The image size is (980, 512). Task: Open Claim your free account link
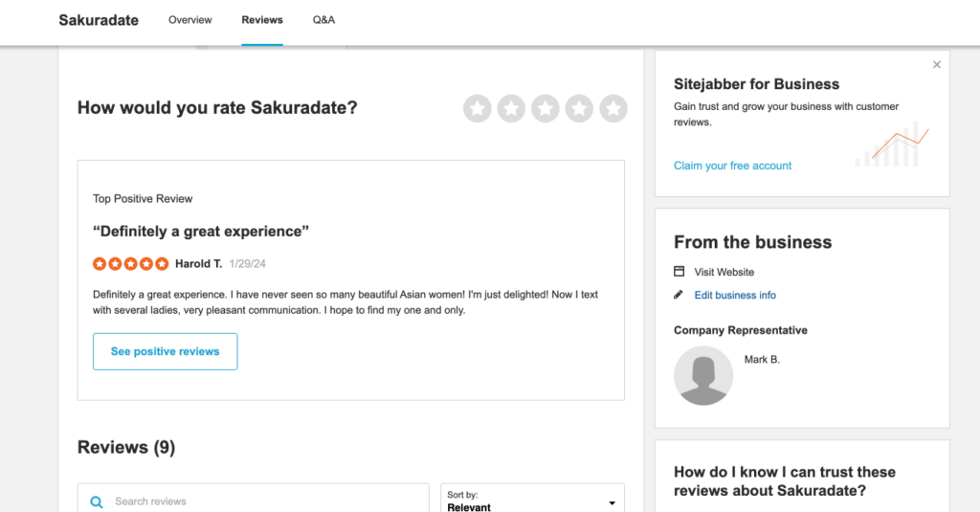click(733, 166)
